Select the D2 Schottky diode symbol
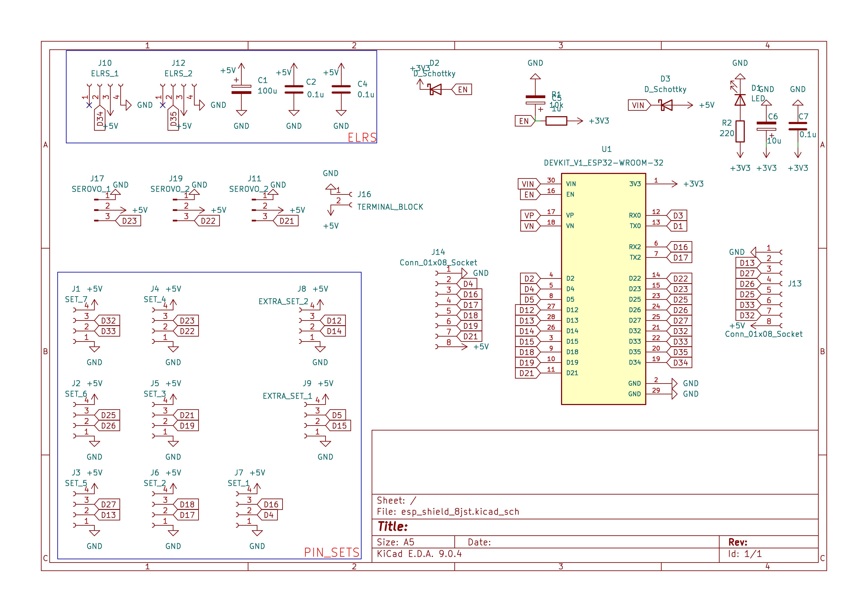 (435, 90)
